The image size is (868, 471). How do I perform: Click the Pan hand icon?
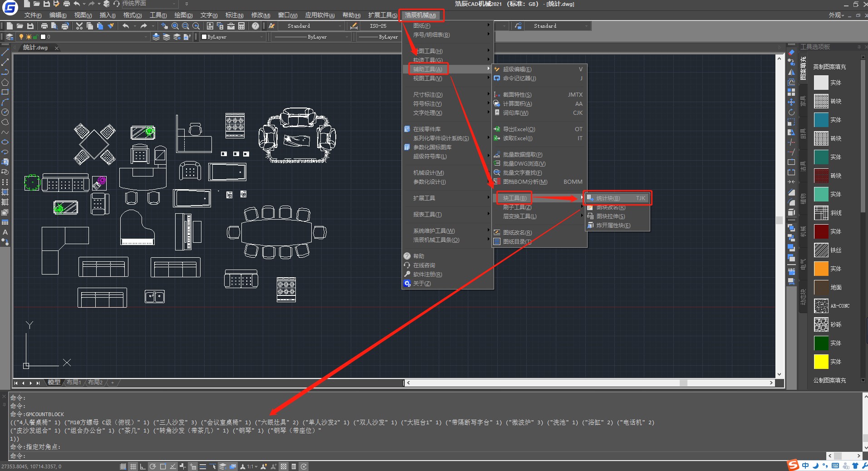164,26
